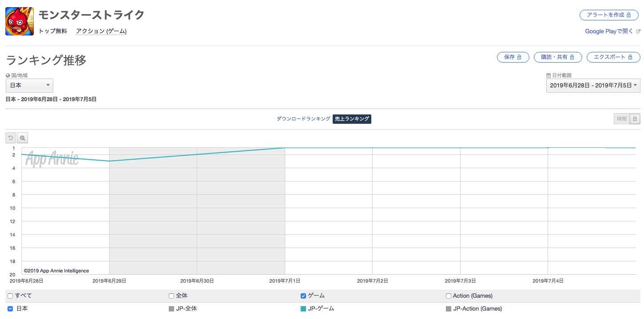The image size is (644, 319).
Task: Switch to ダウンロードランキング tab
Action: [x=303, y=119]
